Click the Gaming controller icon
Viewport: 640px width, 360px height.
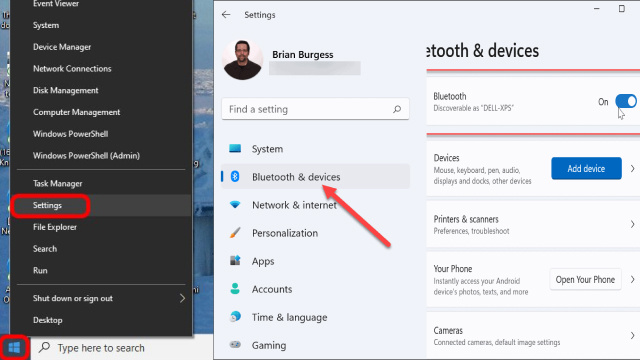(x=235, y=344)
